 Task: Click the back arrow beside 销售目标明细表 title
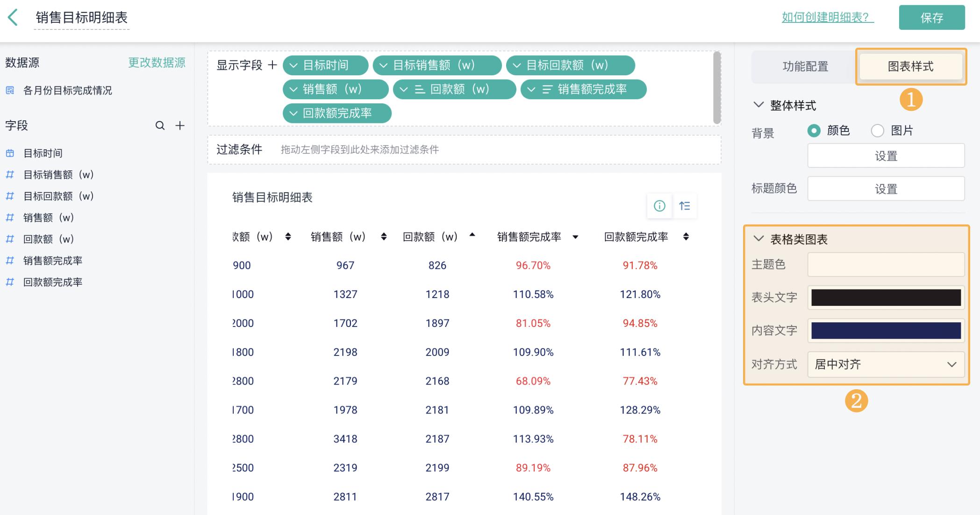pos(13,17)
